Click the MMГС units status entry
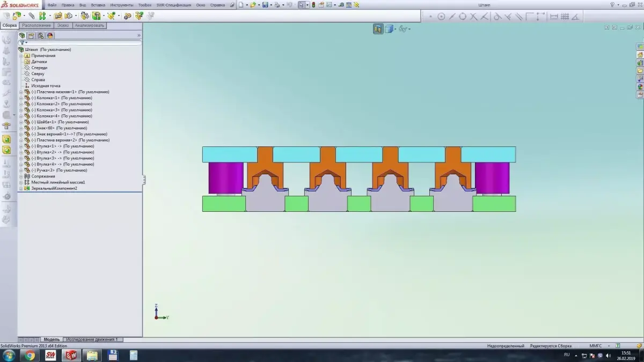 coord(596,346)
